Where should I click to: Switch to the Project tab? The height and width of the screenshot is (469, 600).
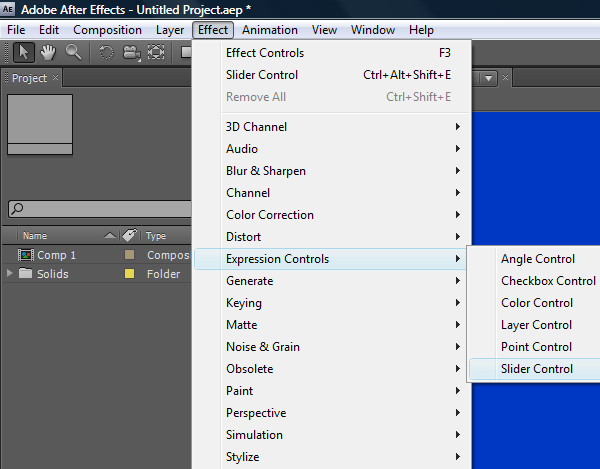click(29, 78)
